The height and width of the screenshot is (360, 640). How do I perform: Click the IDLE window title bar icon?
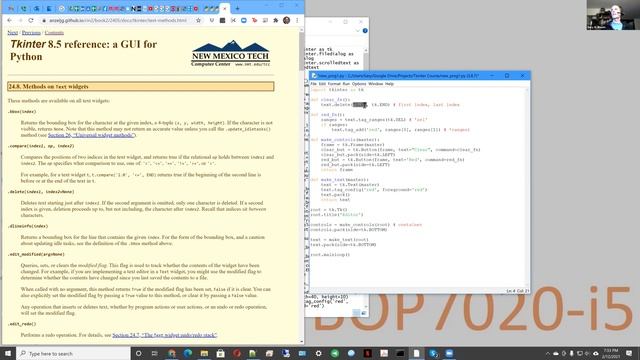[x=314, y=76]
